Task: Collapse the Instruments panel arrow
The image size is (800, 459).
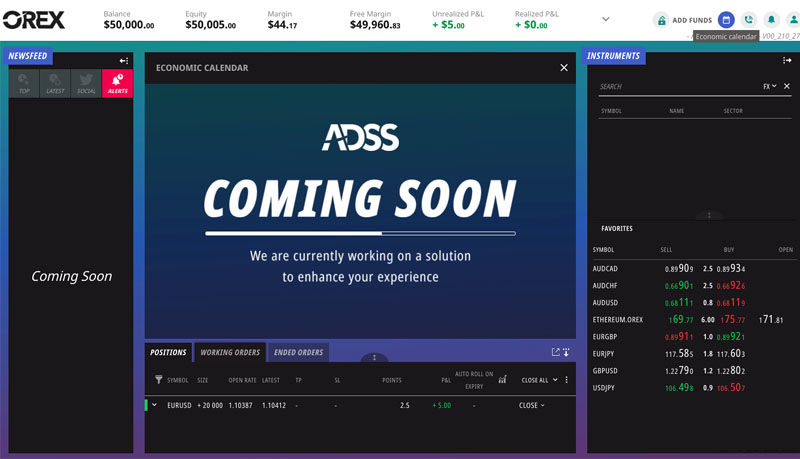Action: coord(787,60)
